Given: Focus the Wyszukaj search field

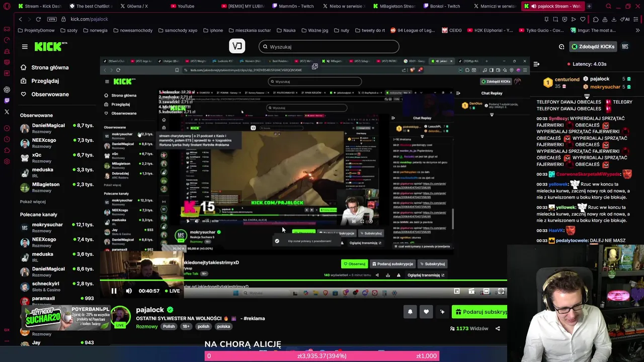Looking at the screenshot, I should click(329, 47).
